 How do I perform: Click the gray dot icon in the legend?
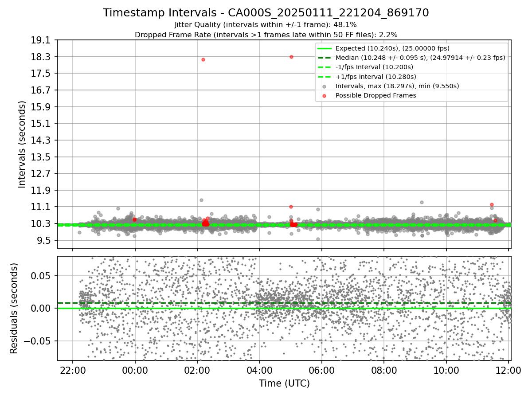[325, 86]
